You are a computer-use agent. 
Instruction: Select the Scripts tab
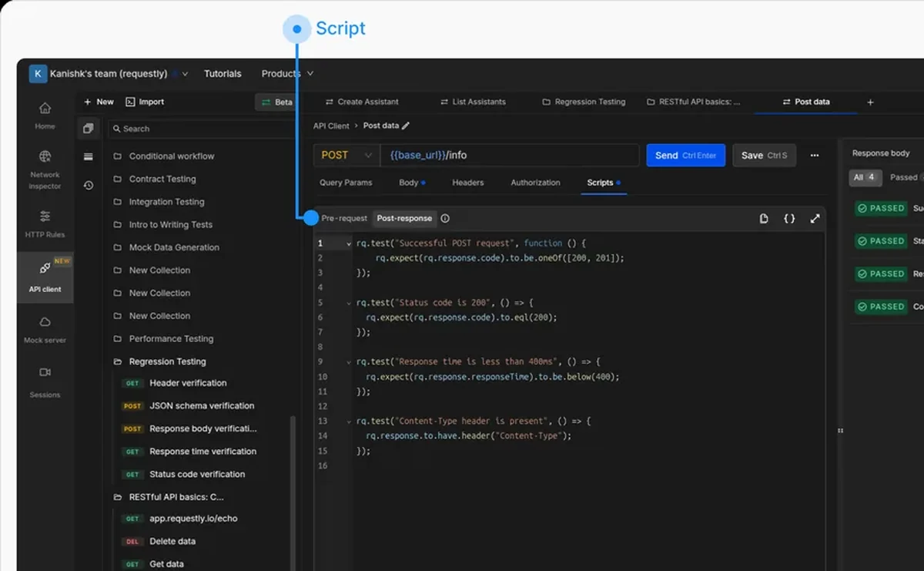point(604,183)
